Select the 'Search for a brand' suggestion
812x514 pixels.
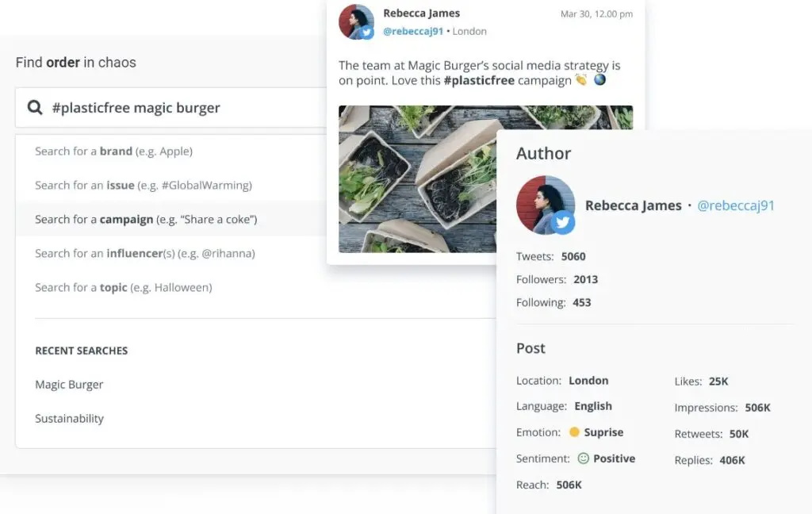click(x=114, y=151)
